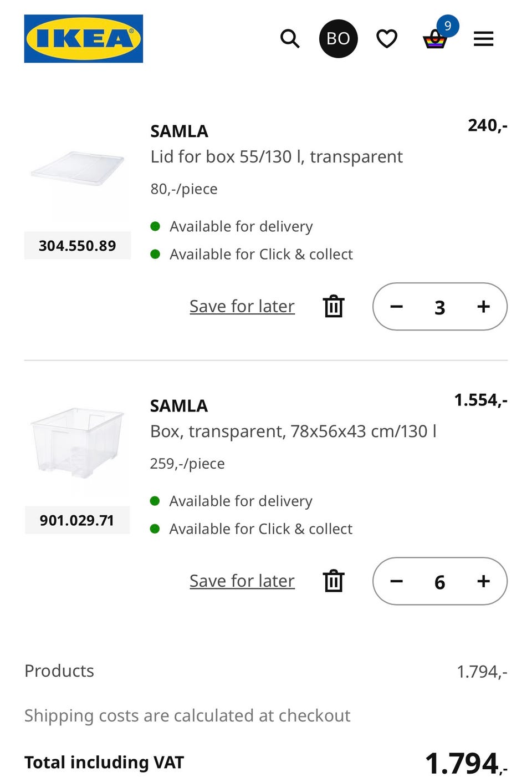Decrease SAMLA lid quantity

[x=397, y=307]
